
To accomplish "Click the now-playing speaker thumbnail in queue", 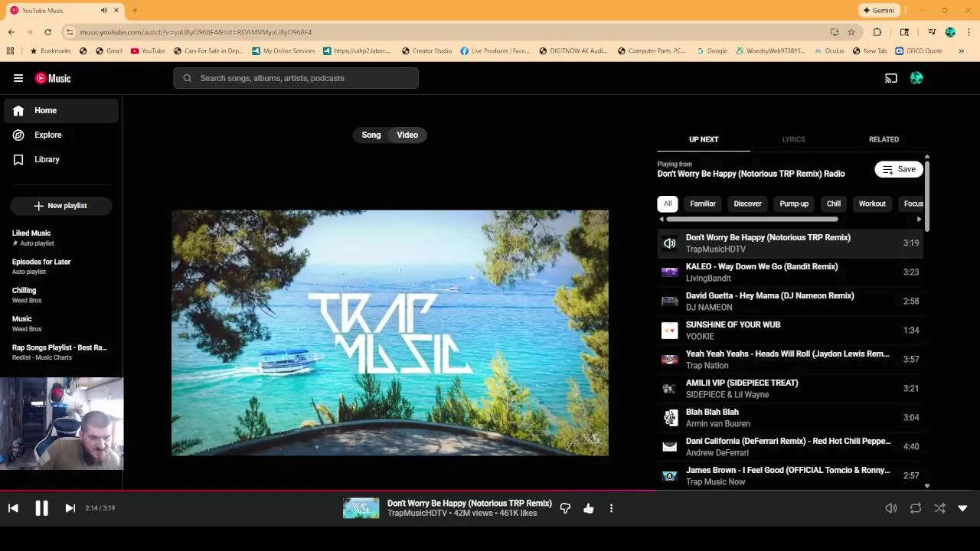I will (x=670, y=243).
